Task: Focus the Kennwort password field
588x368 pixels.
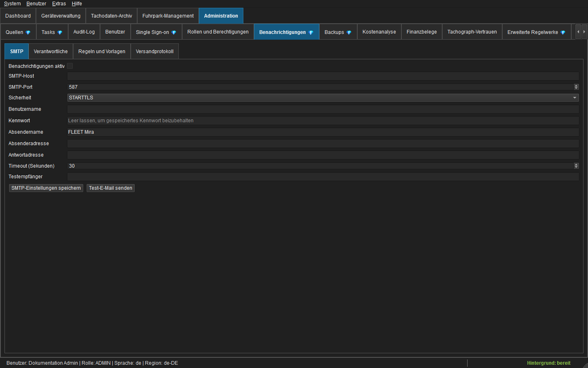Action: 323,121
